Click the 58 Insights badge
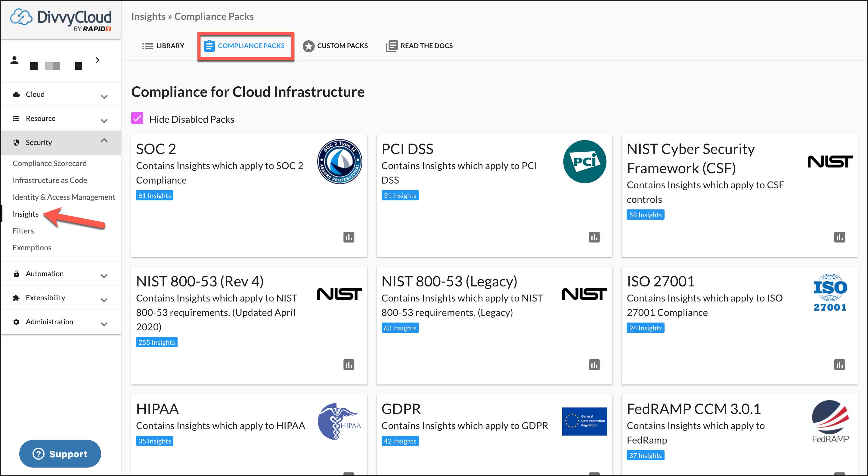The height and width of the screenshot is (476, 868). click(645, 215)
